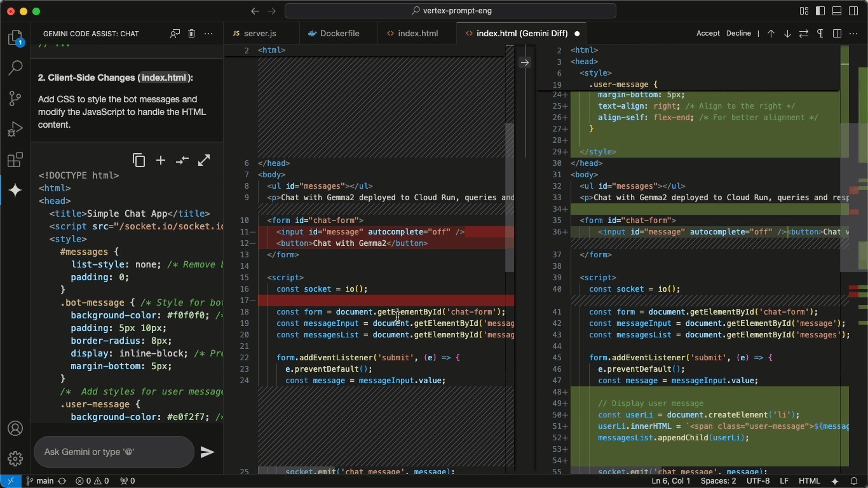The width and height of the screenshot is (868, 488).
Task: Toggle the primary side bar visibility
Action: coord(820,11)
